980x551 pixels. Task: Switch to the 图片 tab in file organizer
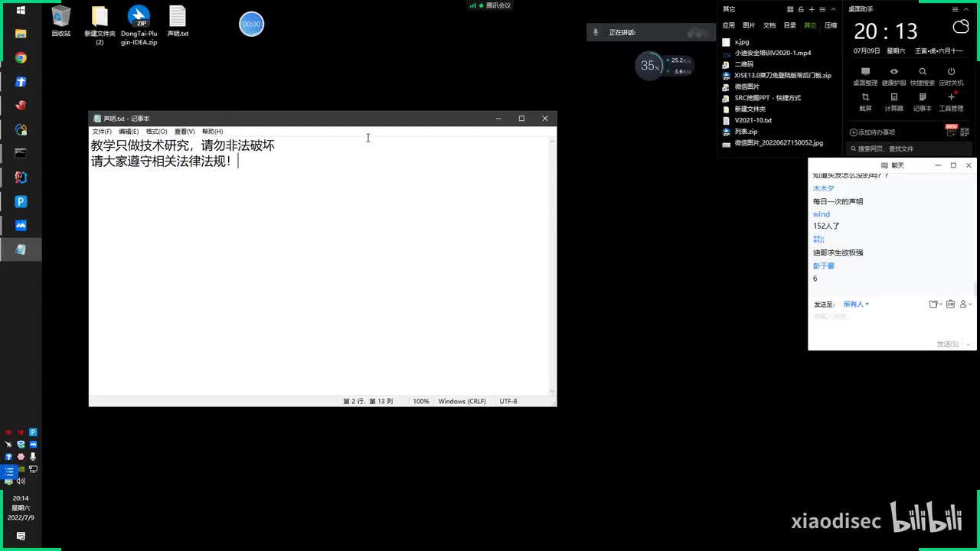(x=749, y=25)
